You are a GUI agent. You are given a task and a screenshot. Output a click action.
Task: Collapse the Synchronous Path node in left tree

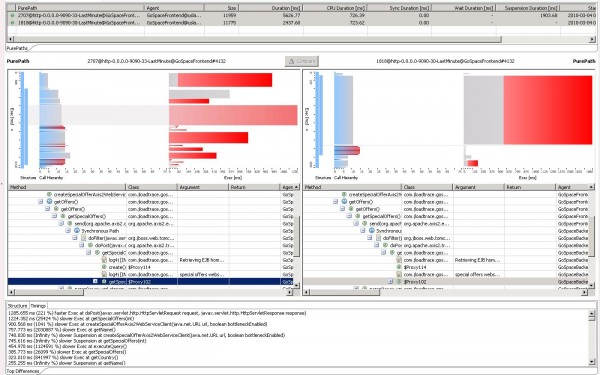(x=68, y=231)
